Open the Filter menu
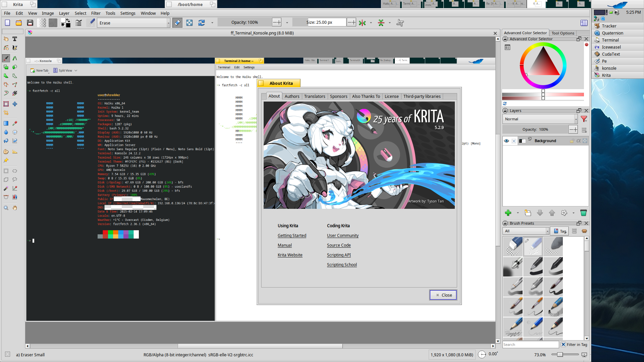Screen dimensions: 644x362 [96, 13]
